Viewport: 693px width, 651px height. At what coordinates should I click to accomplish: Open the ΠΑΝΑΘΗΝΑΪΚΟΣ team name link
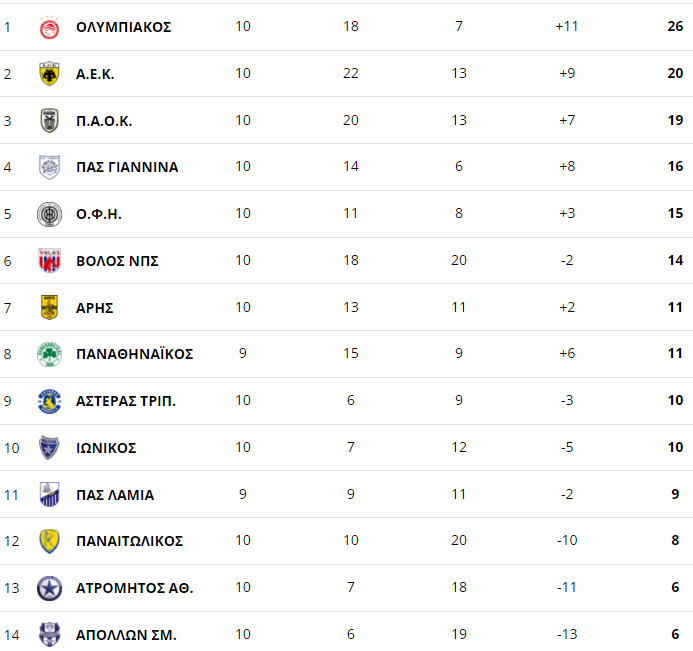pos(134,354)
